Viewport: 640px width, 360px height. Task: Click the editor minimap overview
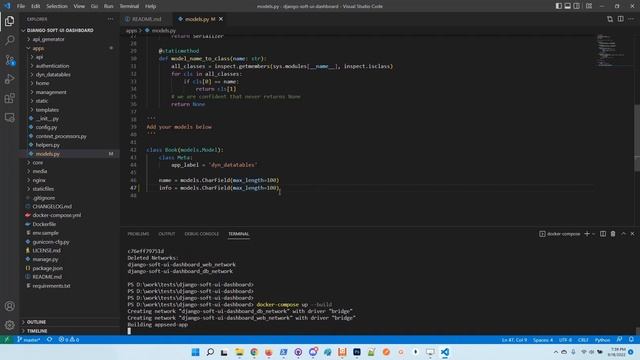point(612,51)
